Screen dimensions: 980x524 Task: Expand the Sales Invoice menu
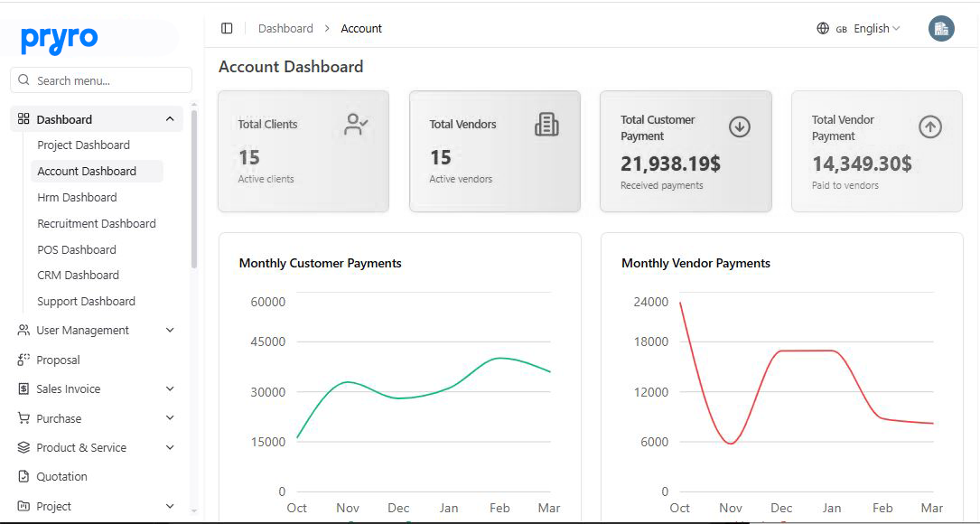(170, 389)
